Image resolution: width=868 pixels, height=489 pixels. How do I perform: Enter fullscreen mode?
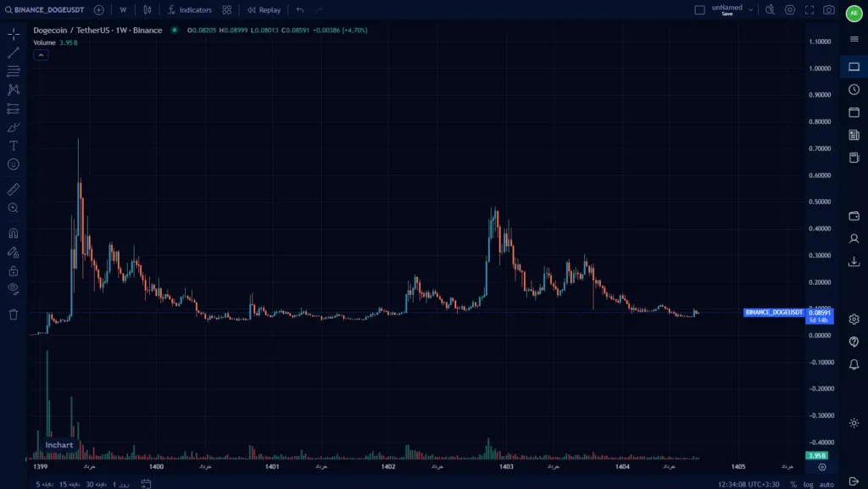point(810,10)
